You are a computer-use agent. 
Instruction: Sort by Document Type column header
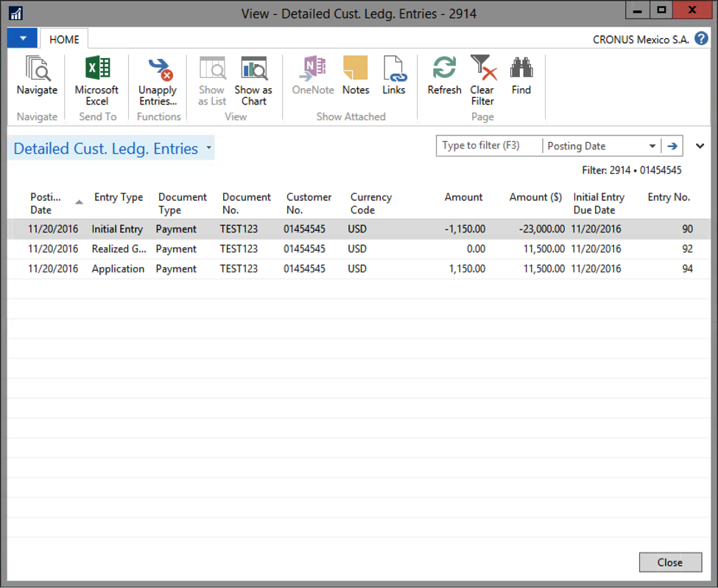(x=182, y=204)
